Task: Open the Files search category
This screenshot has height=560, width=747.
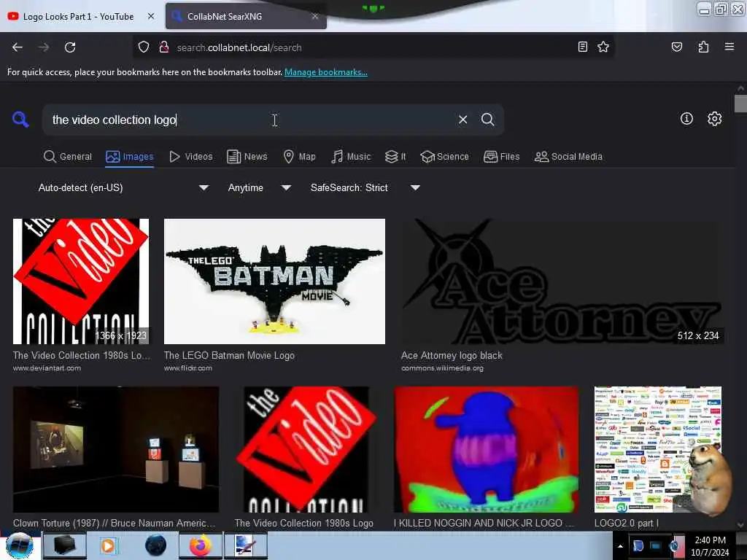Action: point(501,157)
